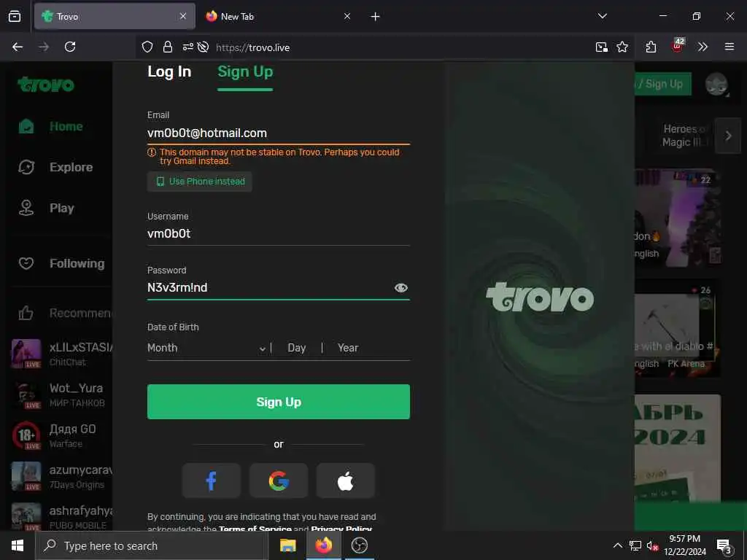This screenshot has width=747, height=560.
Task: Submit the green Sign Up button
Action: pos(279,402)
